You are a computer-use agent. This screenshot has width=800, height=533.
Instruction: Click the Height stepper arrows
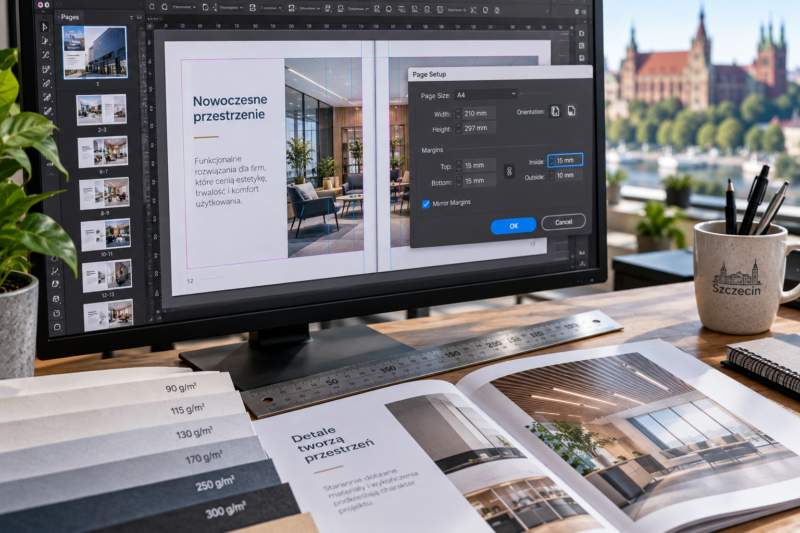[x=458, y=129]
